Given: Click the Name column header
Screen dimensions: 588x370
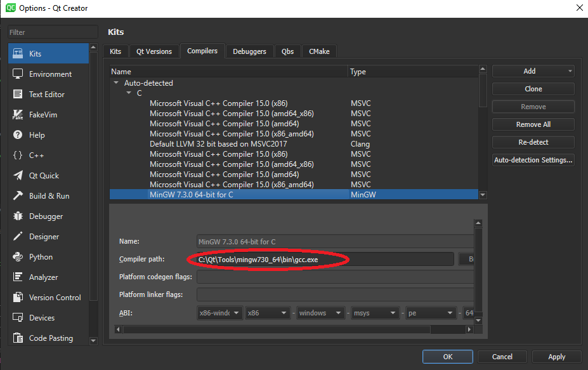Looking at the screenshot, I should click(229, 71).
